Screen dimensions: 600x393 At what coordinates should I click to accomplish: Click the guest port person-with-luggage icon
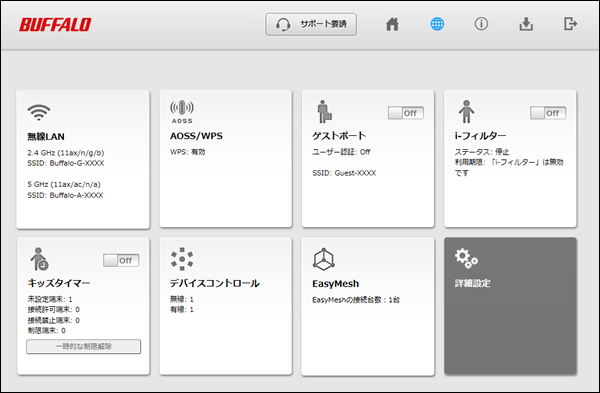coord(324,111)
